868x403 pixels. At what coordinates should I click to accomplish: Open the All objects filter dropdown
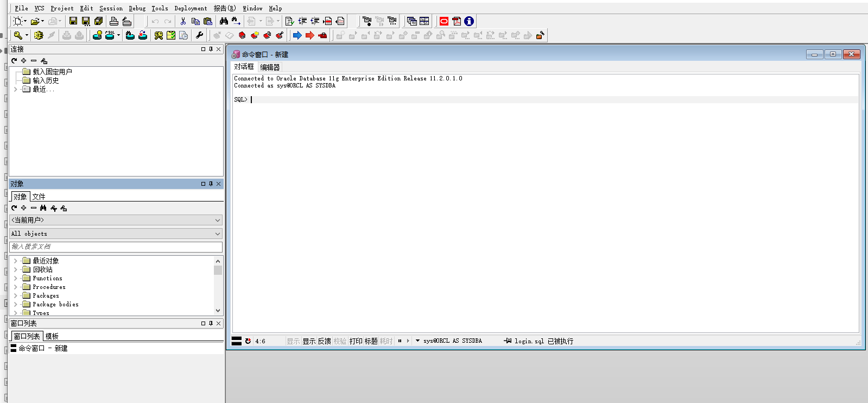point(116,234)
